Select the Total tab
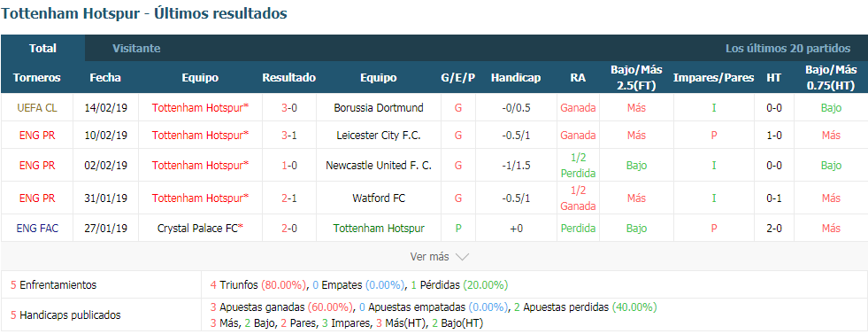Screen dimensions: 868x334 click(x=42, y=48)
